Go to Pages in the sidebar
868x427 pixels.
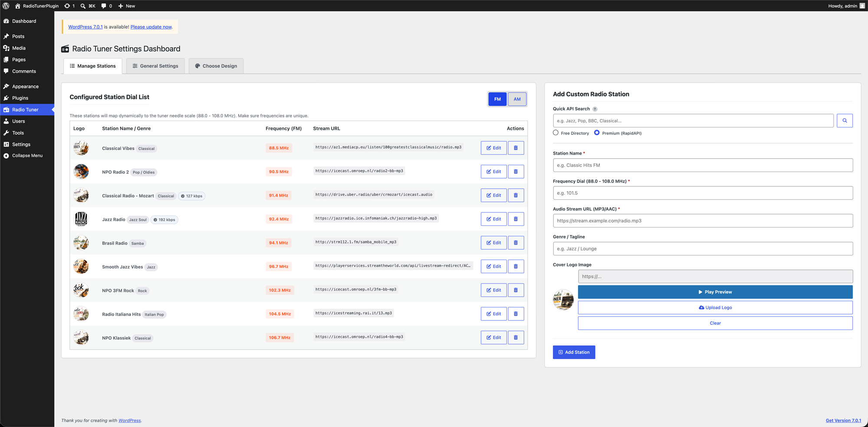(27, 59)
